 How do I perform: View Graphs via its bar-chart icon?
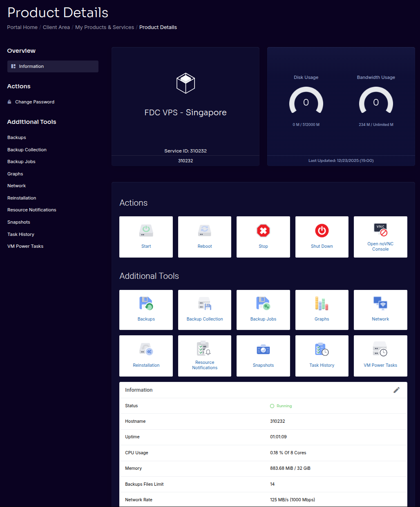tap(322, 310)
